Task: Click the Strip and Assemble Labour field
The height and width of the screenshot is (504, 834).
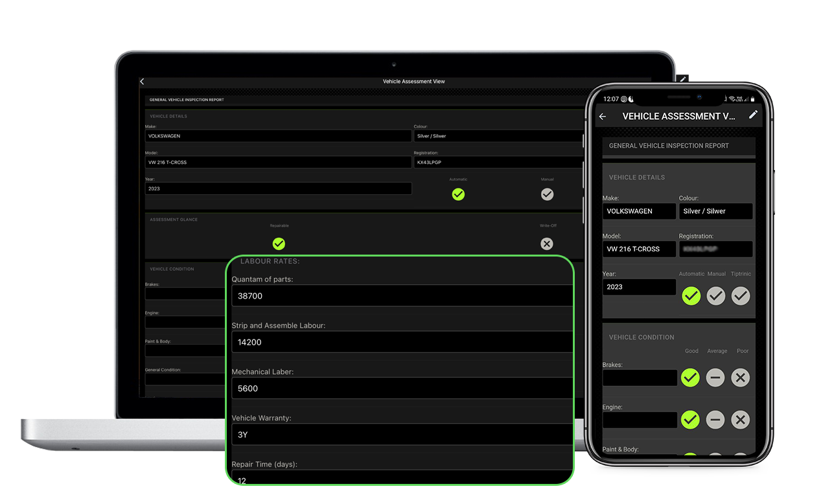Action: click(x=402, y=342)
